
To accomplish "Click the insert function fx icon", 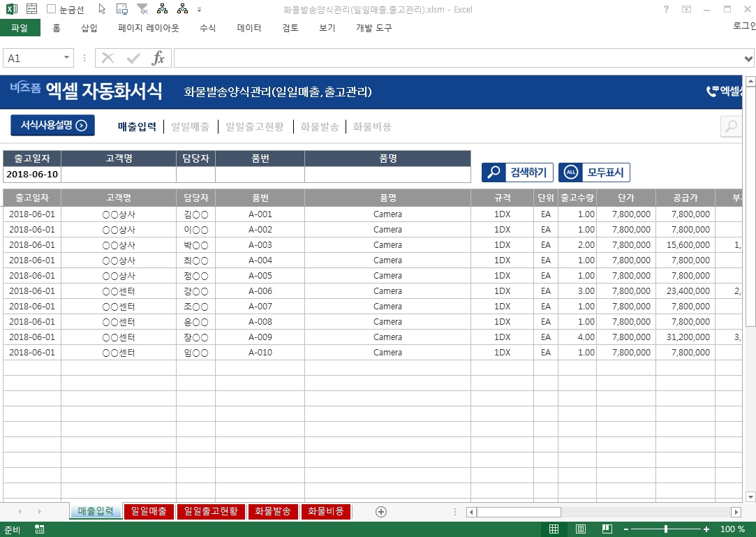I will coord(158,58).
